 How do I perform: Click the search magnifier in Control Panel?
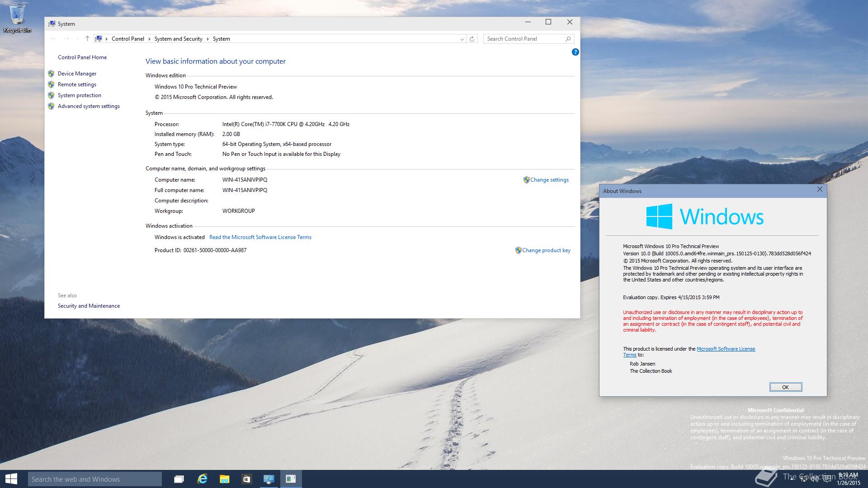pos(568,39)
